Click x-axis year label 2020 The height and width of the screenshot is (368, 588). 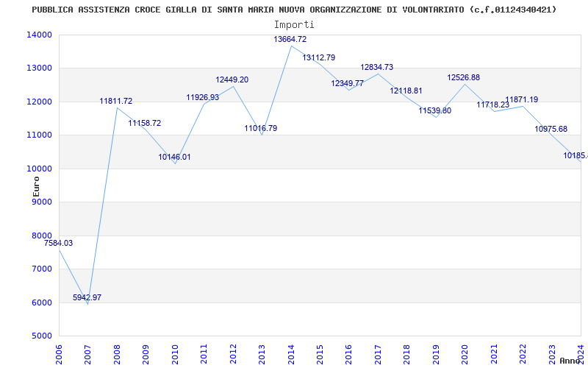click(x=465, y=354)
